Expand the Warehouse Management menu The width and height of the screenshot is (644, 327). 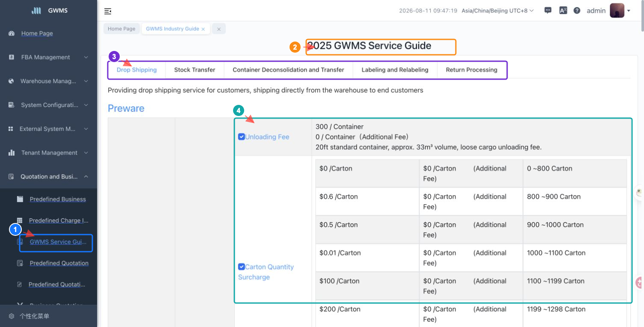[x=86, y=81]
